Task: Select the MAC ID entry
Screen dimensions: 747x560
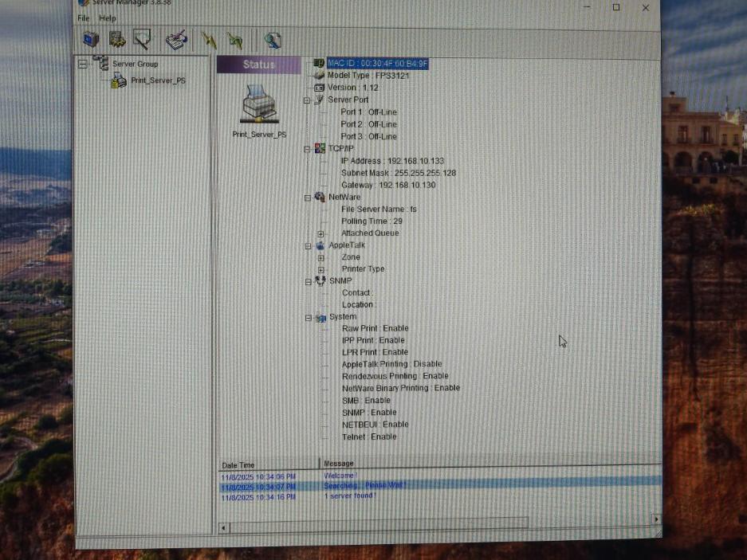Action: click(377, 63)
